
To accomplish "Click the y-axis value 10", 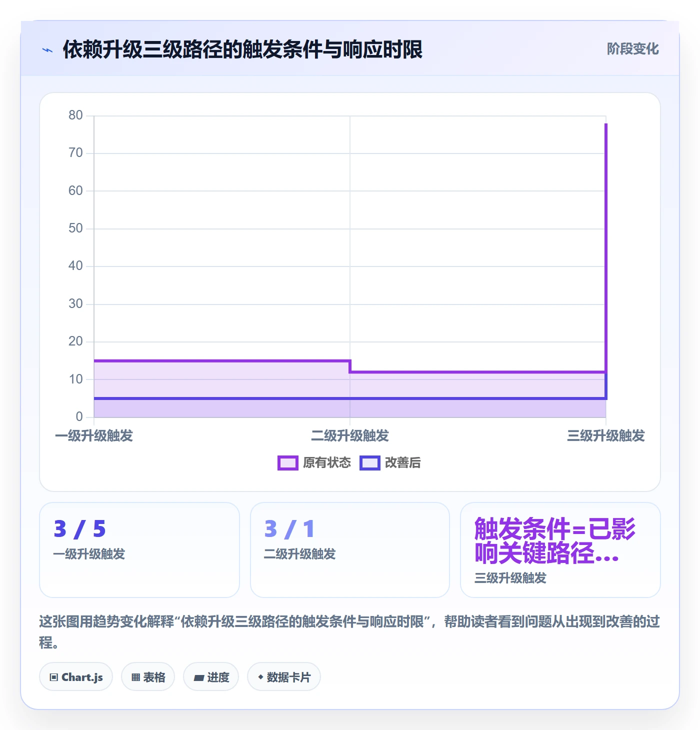I will [75, 379].
